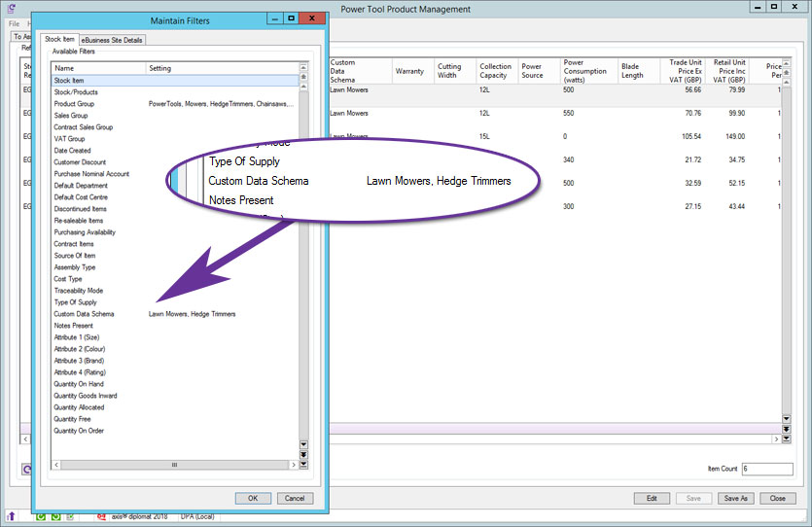Select the Attribute 3 (Brand) filter row
Image resolution: width=812 pixels, height=527 pixels.
175,361
